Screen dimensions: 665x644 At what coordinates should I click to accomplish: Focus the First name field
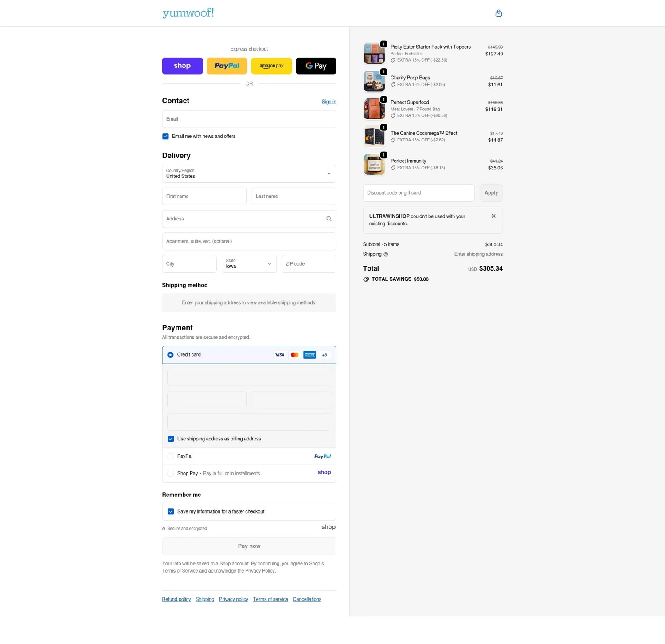(204, 196)
